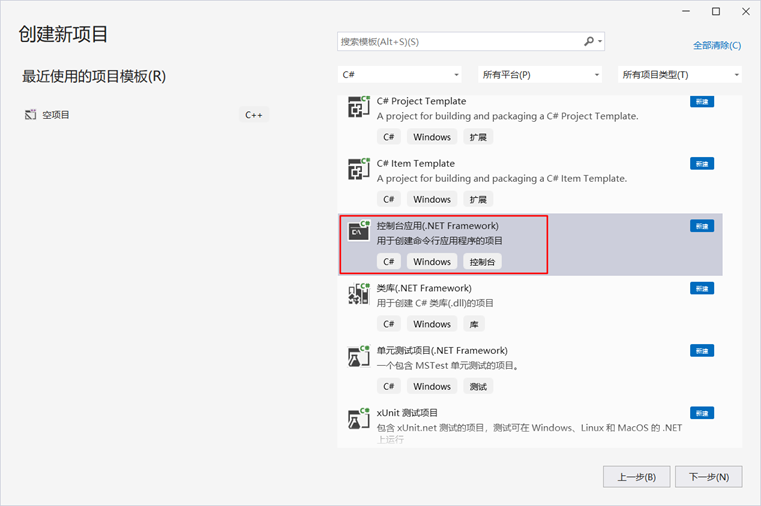Click the console app (.NET Framework) icon
761x506 pixels.
coord(359,231)
